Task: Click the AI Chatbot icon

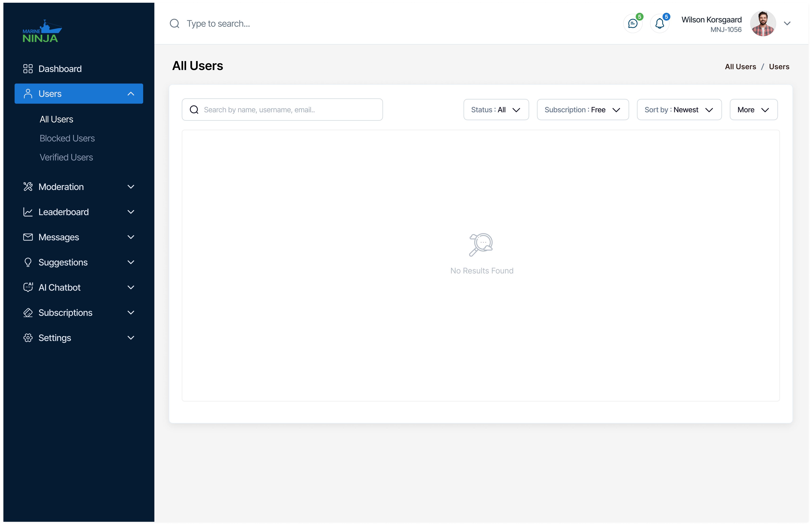Action: point(28,287)
